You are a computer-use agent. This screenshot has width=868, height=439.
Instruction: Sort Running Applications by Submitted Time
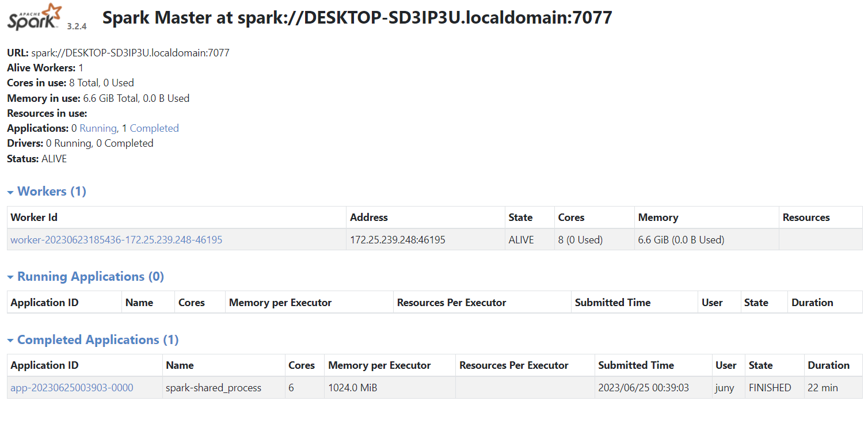coord(612,303)
